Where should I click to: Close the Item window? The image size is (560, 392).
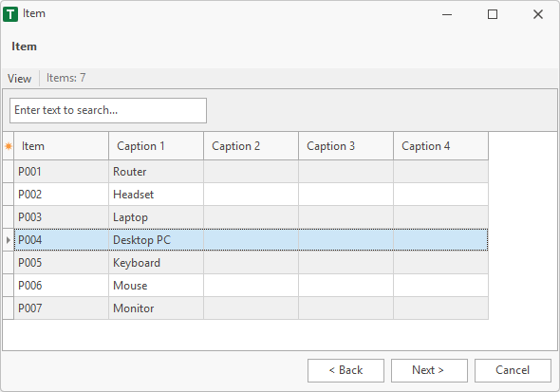[x=538, y=14]
